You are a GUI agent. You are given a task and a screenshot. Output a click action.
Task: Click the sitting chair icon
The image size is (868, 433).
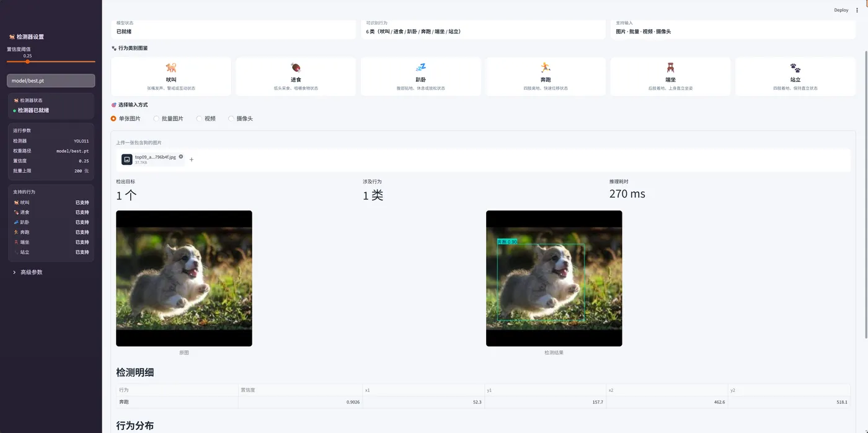670,68
